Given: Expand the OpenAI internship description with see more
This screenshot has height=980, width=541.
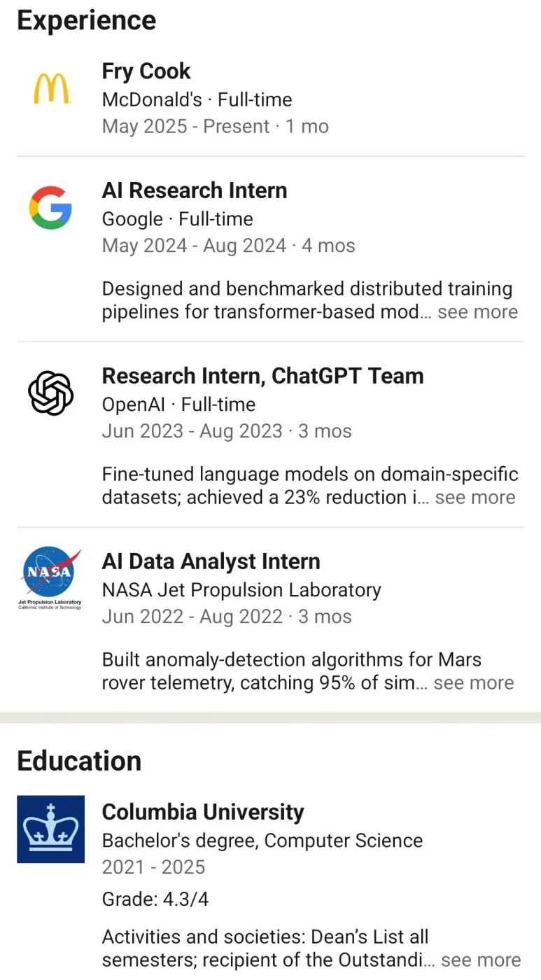Looking at the screenshot, I should click(x=475, y=498).
